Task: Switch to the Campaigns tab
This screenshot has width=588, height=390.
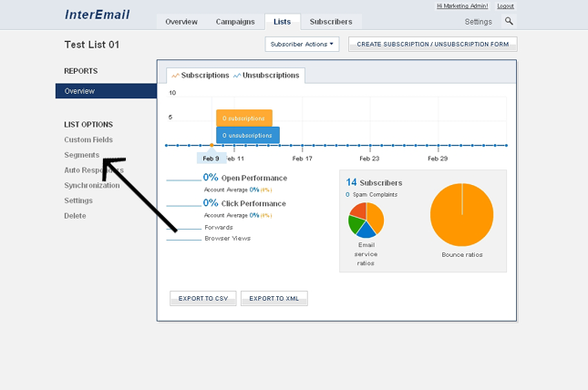Action: [235, 22]
